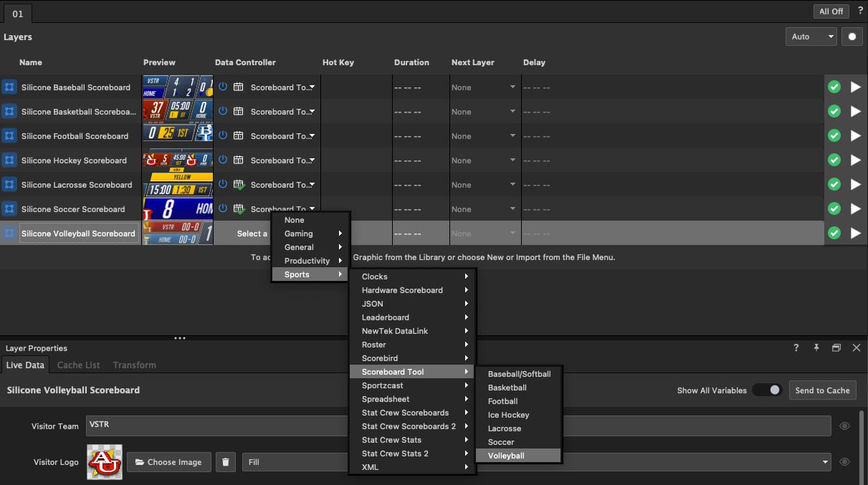
Task: Toggle the eye icon for Visitor Team
Action: coord(844,426)
